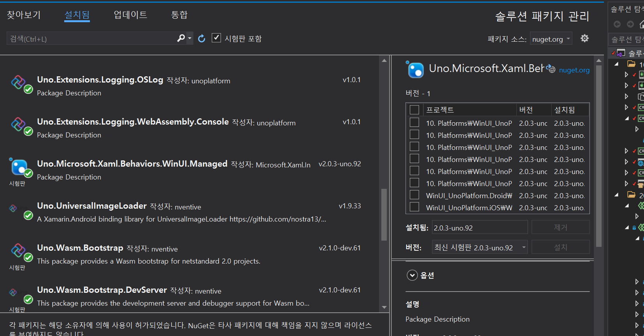
Task: Click the 설치 button
Action: pos(561,247)
